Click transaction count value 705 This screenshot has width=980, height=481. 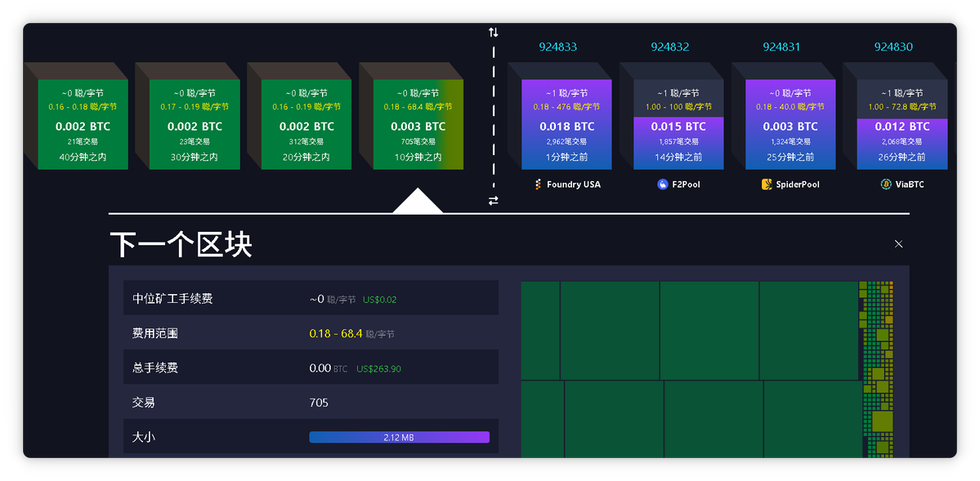pos(319,403)
